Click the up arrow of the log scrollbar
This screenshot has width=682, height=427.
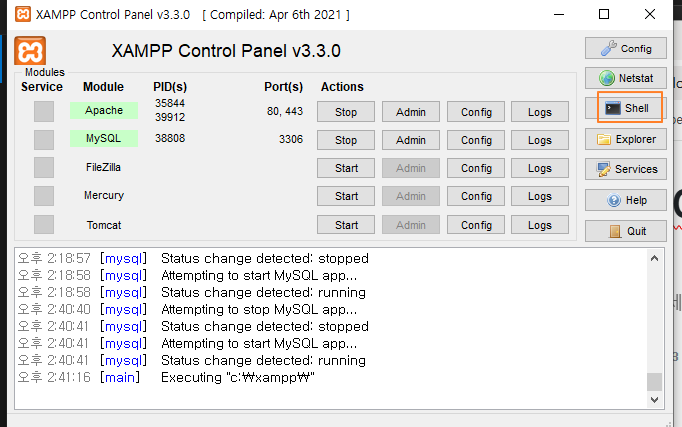click(x=654, y=258)
